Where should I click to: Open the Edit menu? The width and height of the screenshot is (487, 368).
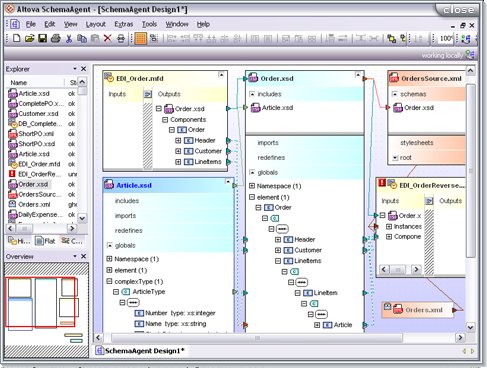pyautogui.click(x=50, y=24)
